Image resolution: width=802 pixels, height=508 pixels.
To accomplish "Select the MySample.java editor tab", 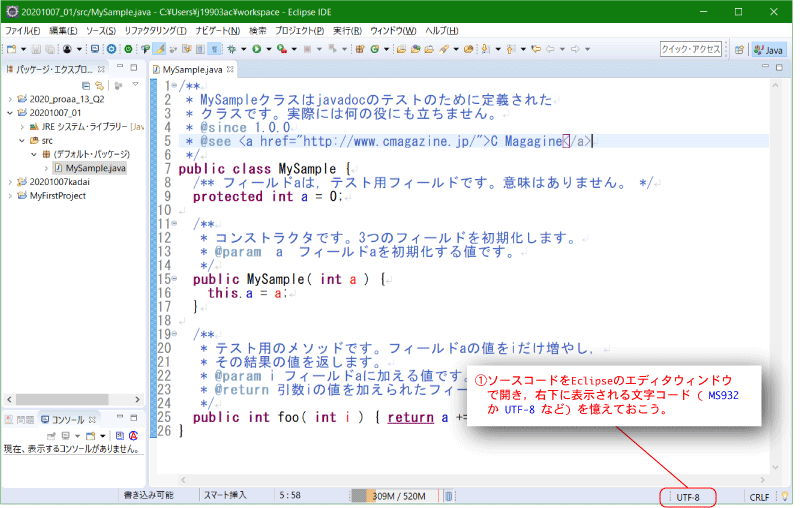I will (x=192, y=70).
